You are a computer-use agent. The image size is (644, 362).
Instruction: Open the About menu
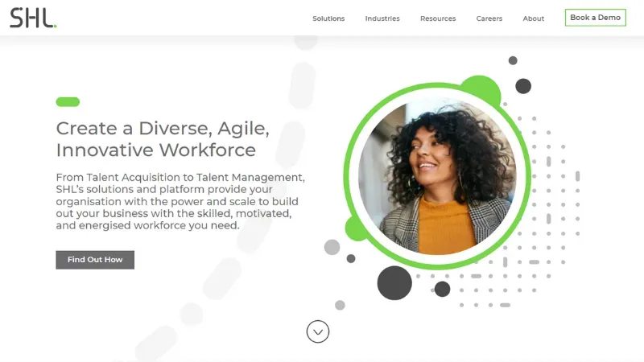point(534,19)
